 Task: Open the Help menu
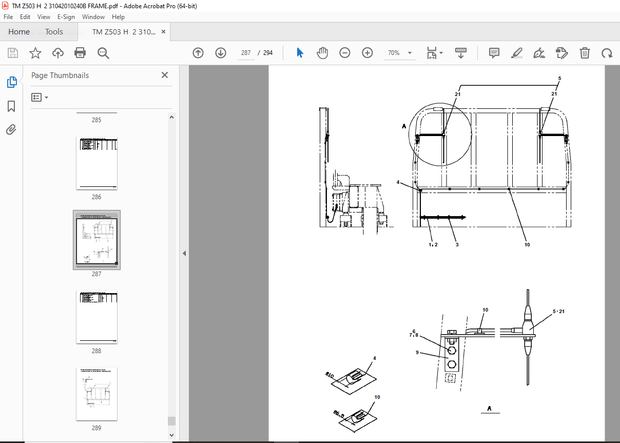[118, 17]
